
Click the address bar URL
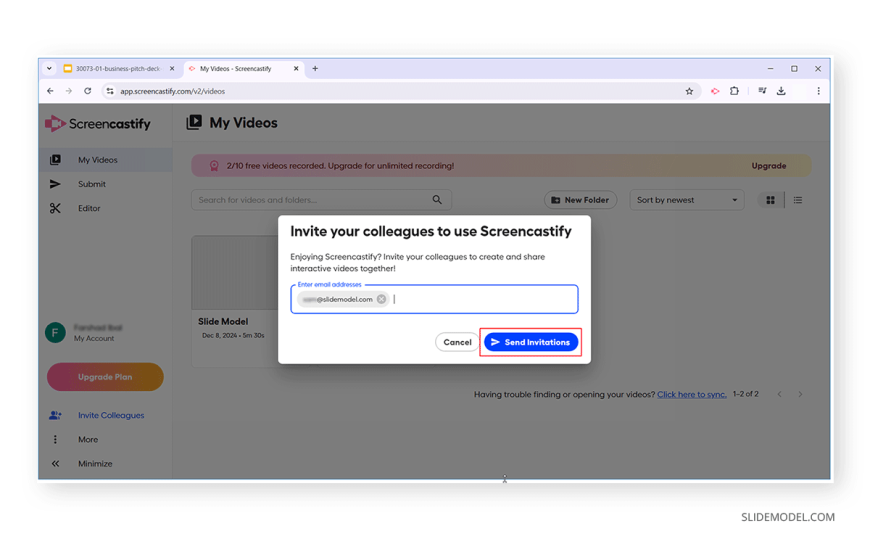[173, 92]
